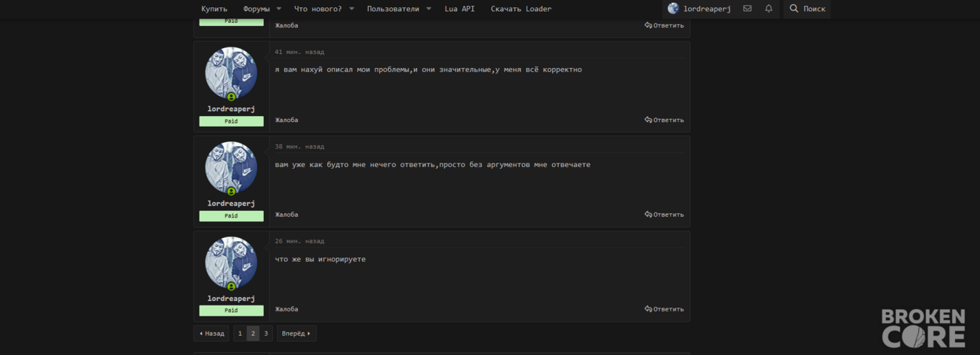This screenshot has width=980, height=355.
Task: Click lordreaperj username on 41 мин. post
Action: tap(231, 109)
